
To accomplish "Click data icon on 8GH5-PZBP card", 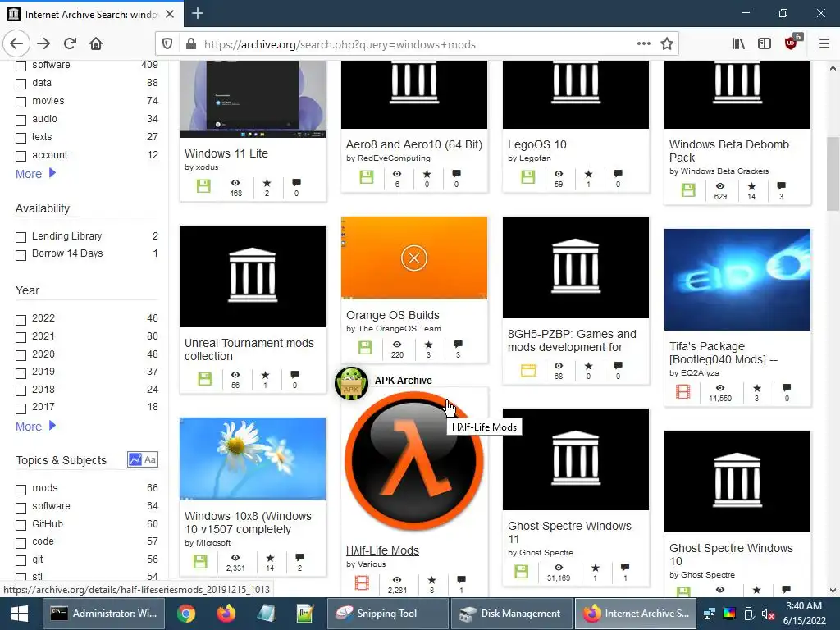I will tap(528, 370).
